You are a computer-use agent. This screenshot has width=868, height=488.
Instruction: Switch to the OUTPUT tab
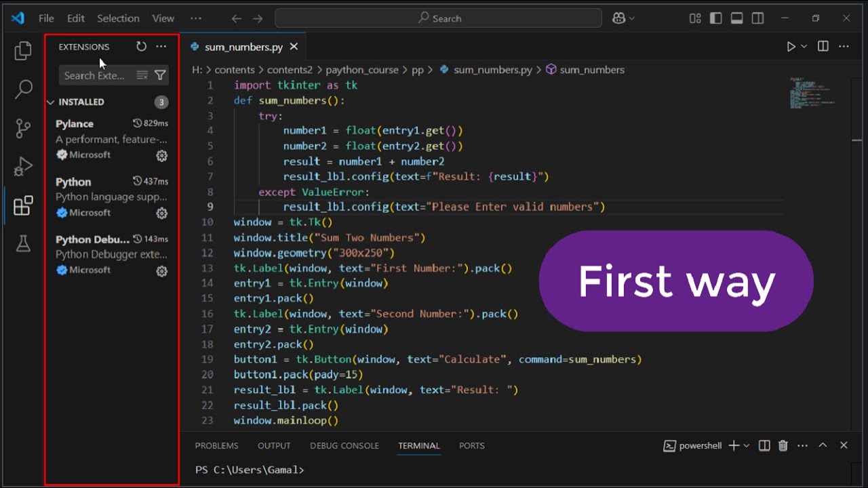[x=274, y=445]
